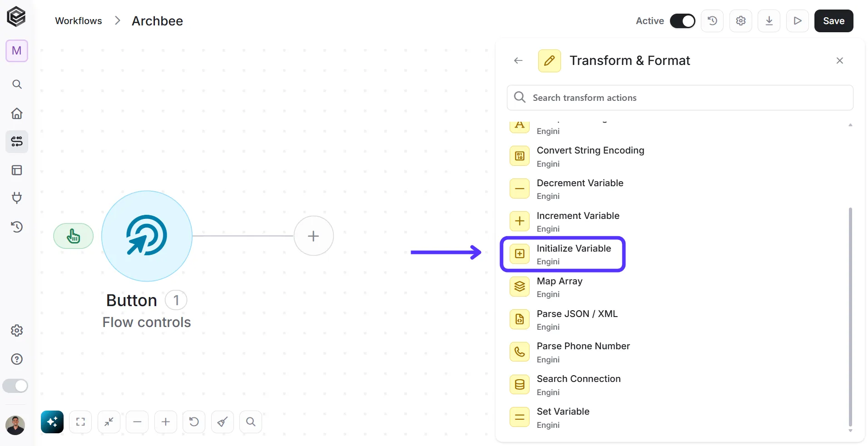The height and width of the screenshot is (446, 868).
Task: Click the Parse Phone Number phone icon
Action: (520, 352)
